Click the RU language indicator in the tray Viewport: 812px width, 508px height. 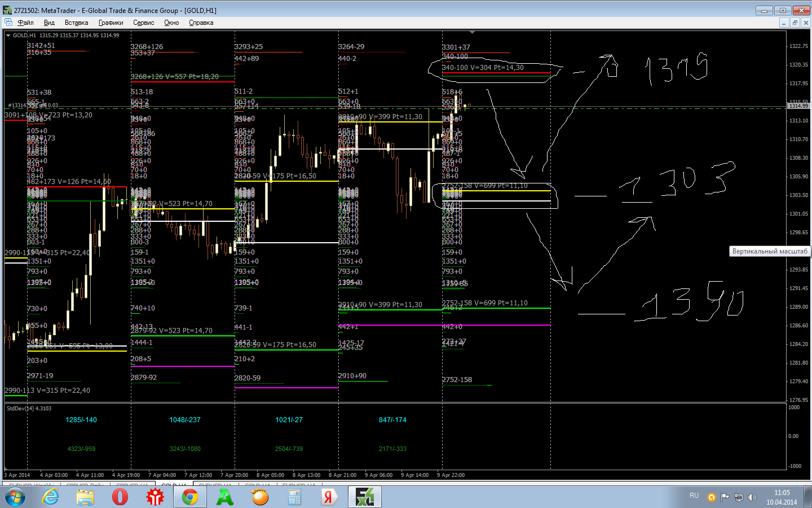point(694,496)
